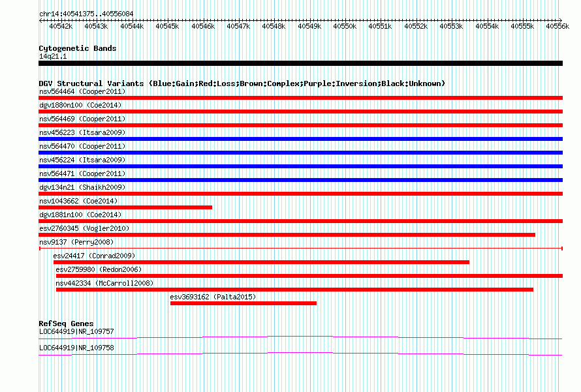The width and height of the screenshot is (581, 392).
Task: Click the red bar under dgv134n21
Action: click(300, 194)
